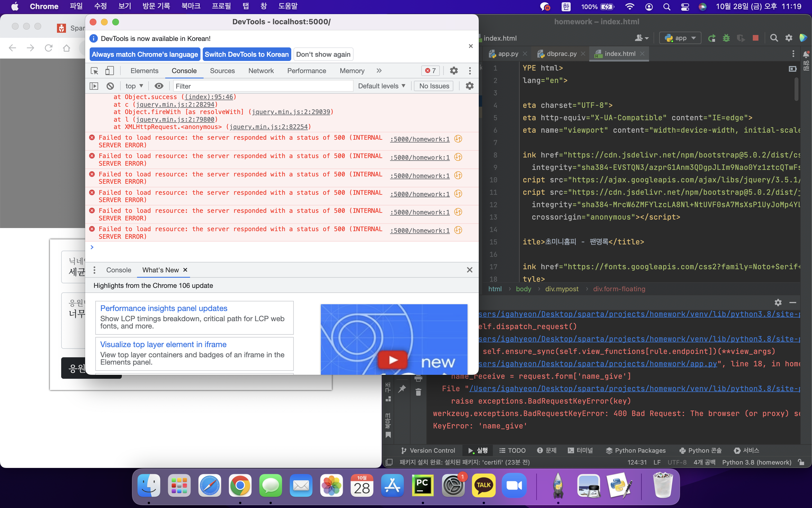The height and width of the screenshot is (508, 812).
Task: Open the 북마크 menu in menu bar
Action: pyautogui.click(x=191, y=6)
